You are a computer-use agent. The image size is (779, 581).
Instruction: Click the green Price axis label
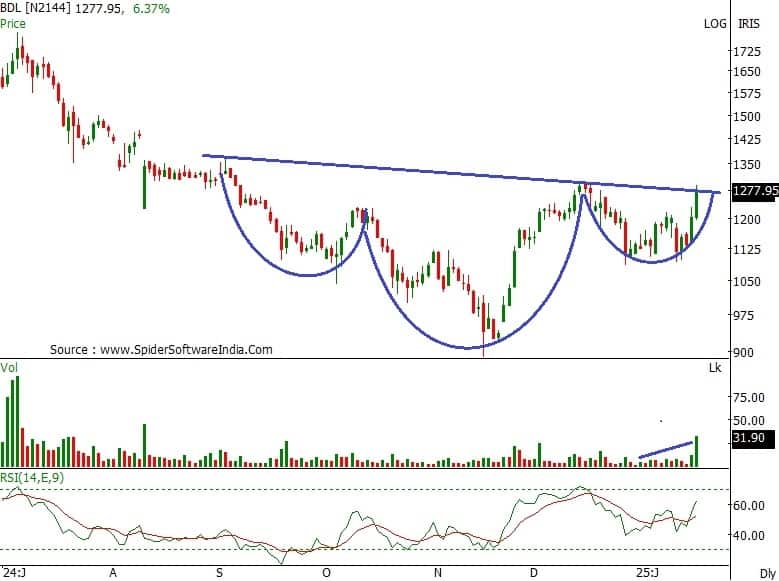(x=14, y=23)
